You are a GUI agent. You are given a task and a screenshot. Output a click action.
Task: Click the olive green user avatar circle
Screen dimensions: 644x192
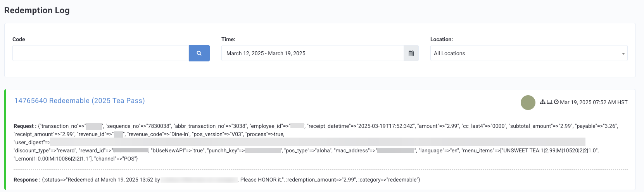tap(528, 103)
